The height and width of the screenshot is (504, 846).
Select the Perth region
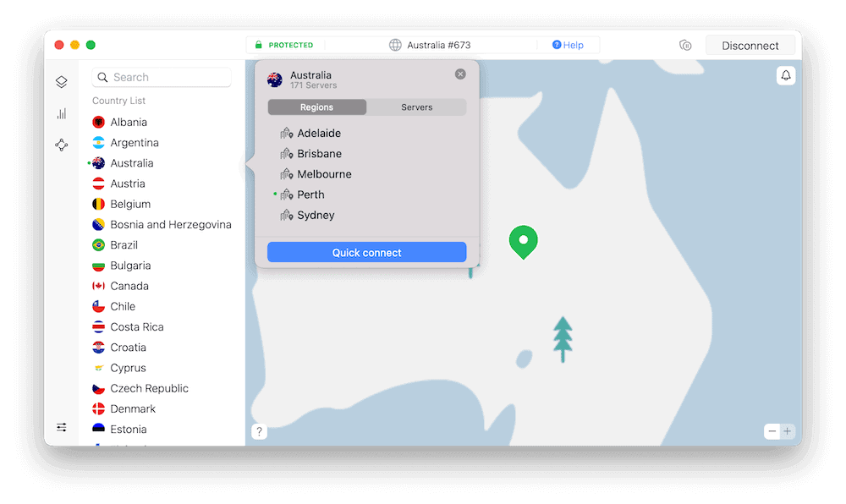(310, 194)
